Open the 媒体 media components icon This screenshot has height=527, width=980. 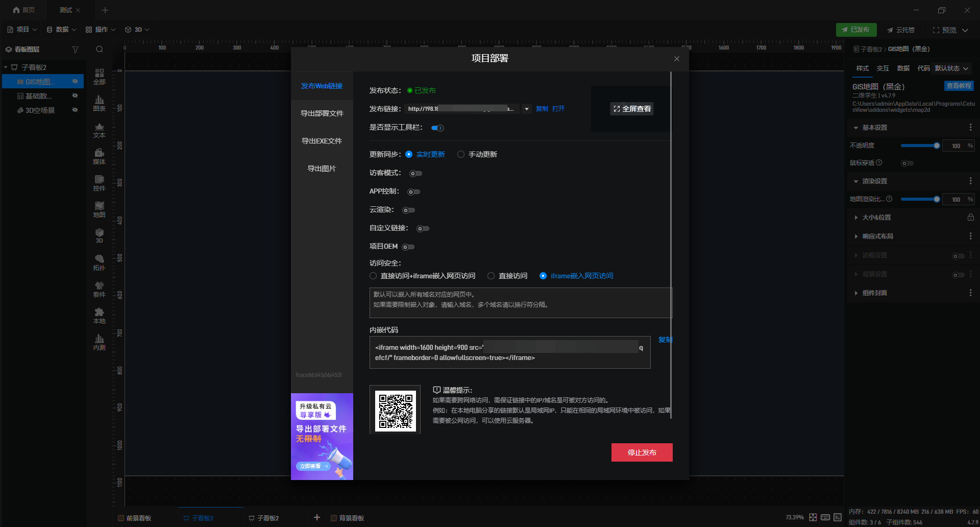click(x=99, y=157)
